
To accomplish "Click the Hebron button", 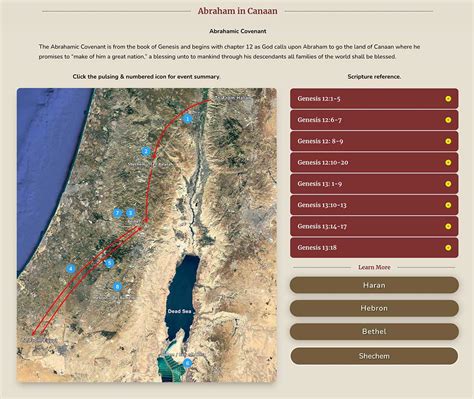I will [374, 308].
